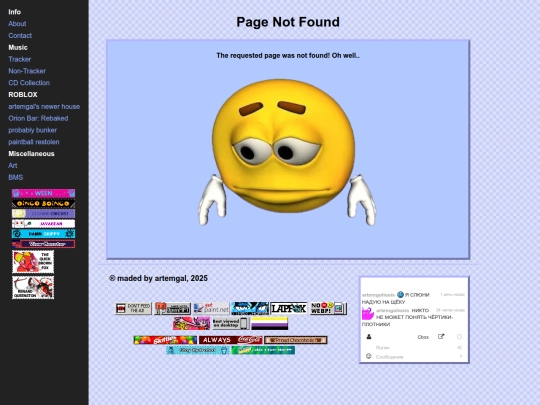
Task: Click the ROBLOX section heading
Action: pyautogui.click(x=23, y=95)
